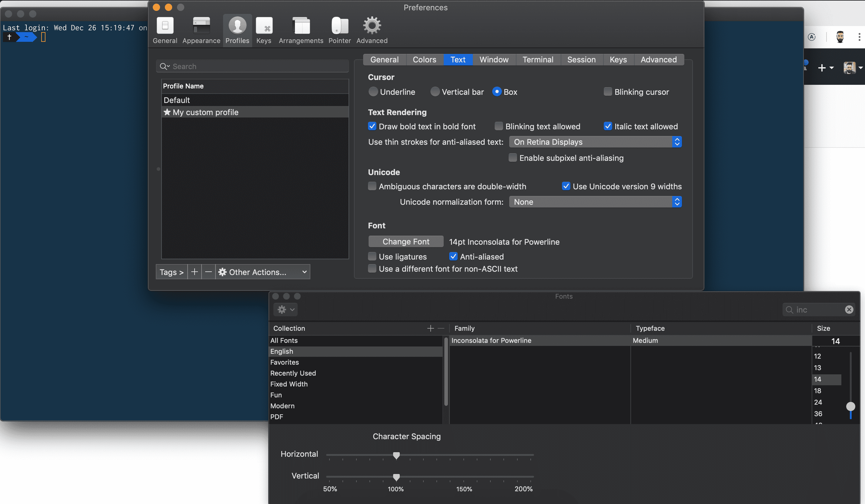The height and width of the screenshot is (504, 865).
Task: Click the profile Search field
Action: [252, 66]
